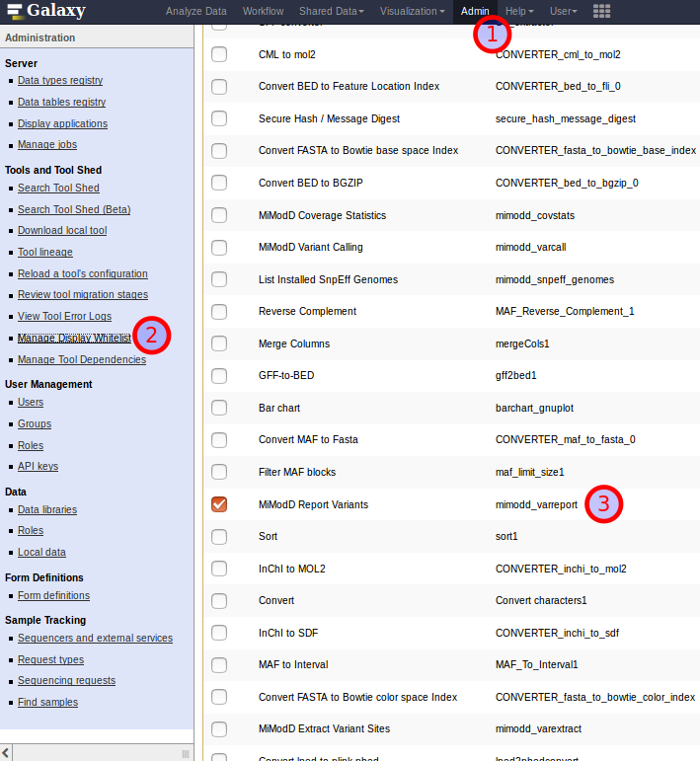
Task: Enable the MiModD Coverage Statistics checkbox
Action: (219, 215)
